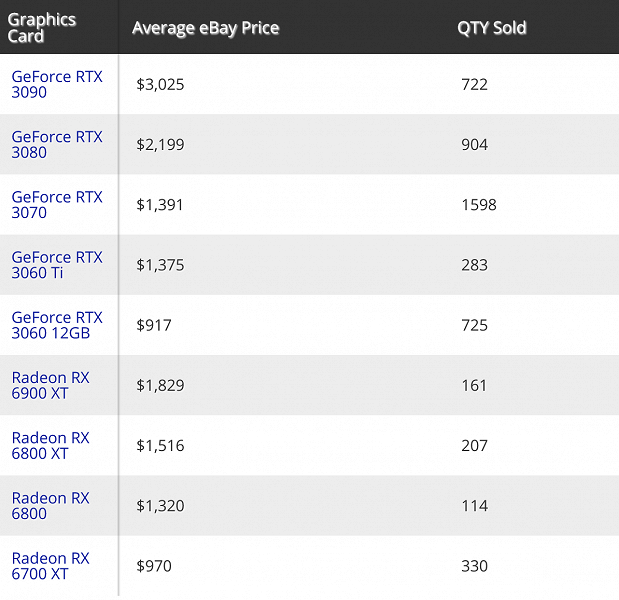Open the Radeon RX 6700 XT link

pyautogui.click(x=50, y=566)
